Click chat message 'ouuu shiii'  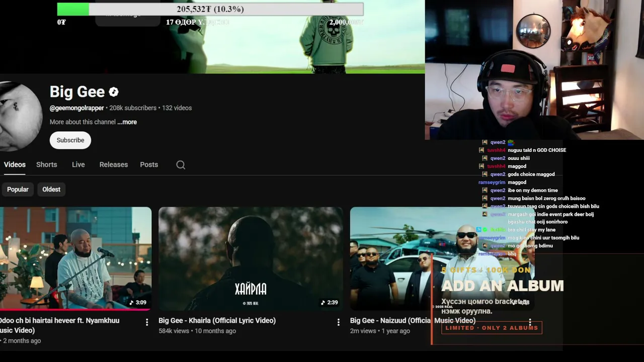pos(519,158)
